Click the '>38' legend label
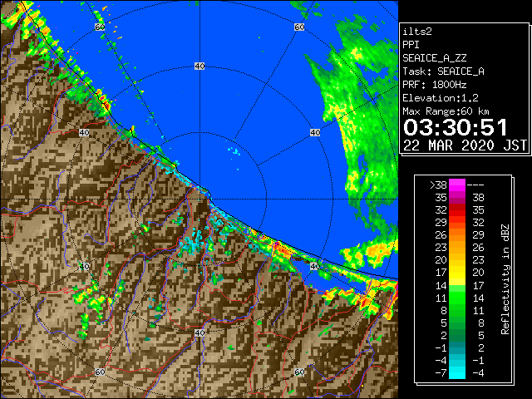532x399 pixels. point(438,185)
